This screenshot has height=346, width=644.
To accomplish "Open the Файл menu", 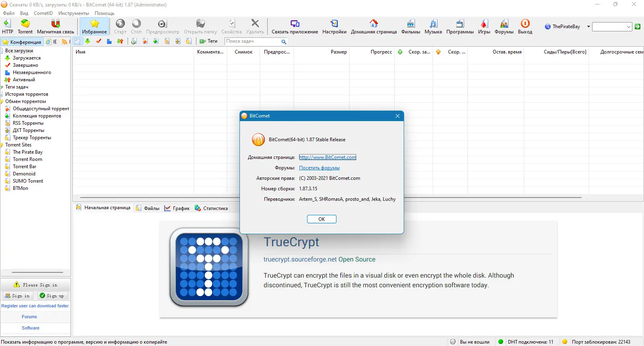I will pyautogui.click(x=8, y=13).
